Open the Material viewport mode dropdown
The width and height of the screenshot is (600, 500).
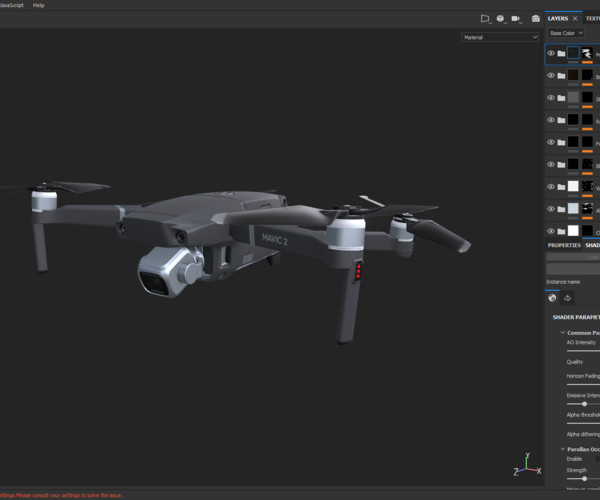(500, 37)
